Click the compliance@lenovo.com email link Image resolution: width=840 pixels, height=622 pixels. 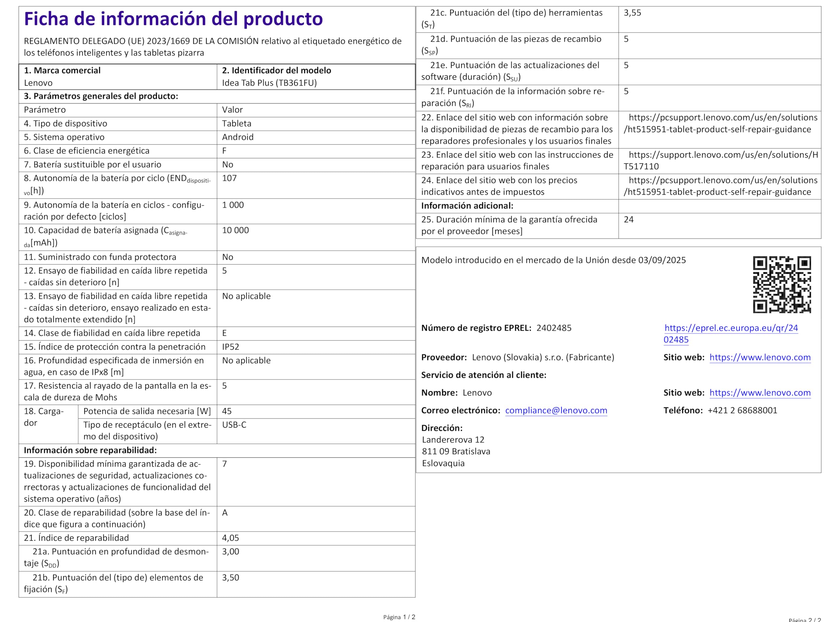[556, 411]
